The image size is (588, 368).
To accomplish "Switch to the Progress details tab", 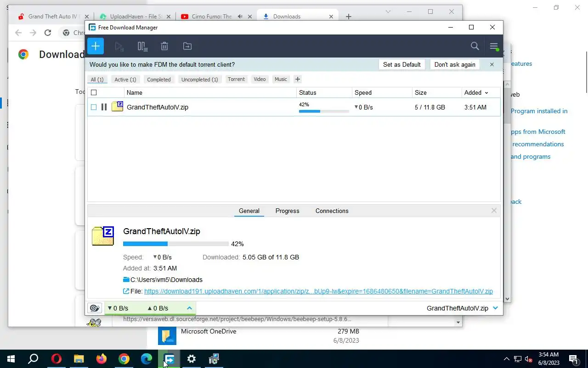I will [287, 211].
